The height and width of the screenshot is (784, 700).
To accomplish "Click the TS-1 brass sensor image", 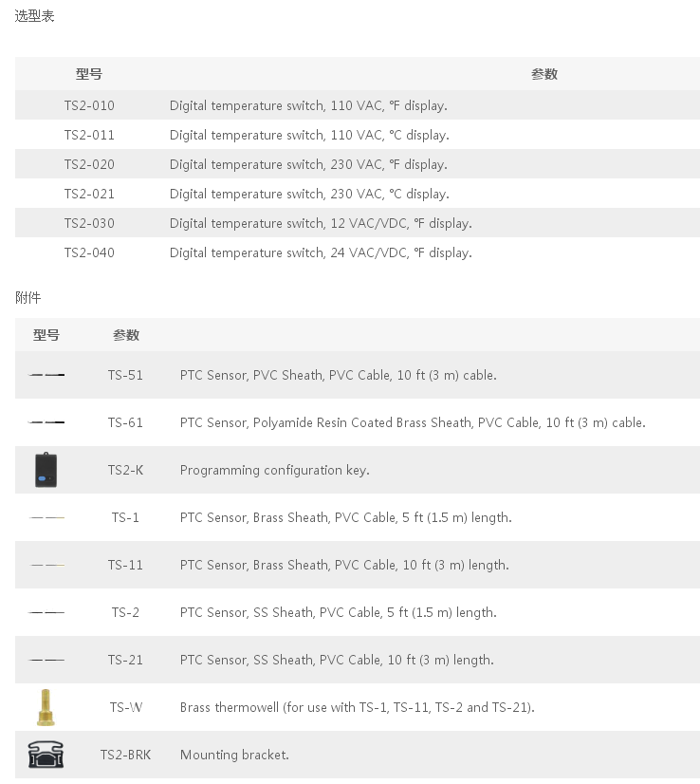I will coord(46,517).
